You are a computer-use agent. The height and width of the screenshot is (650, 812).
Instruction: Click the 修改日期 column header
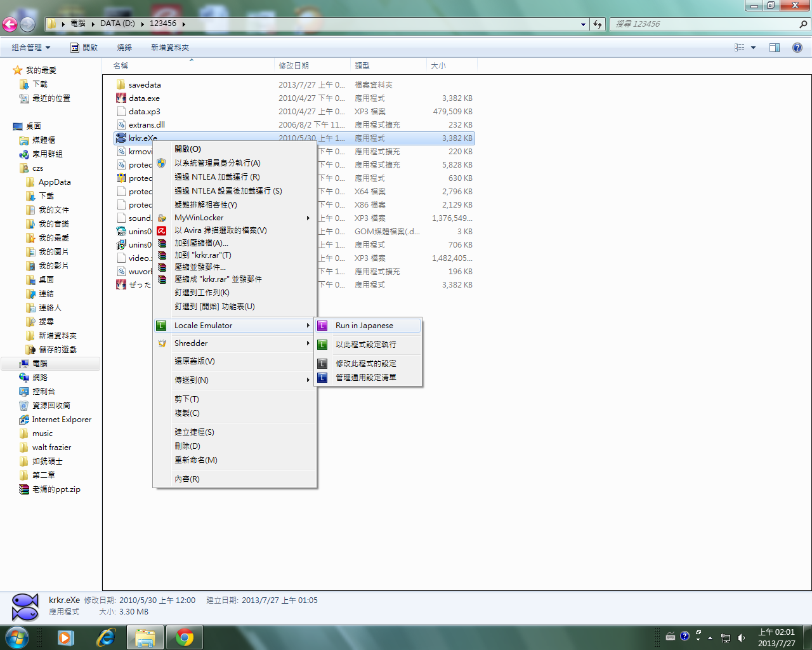coord(313,66)
